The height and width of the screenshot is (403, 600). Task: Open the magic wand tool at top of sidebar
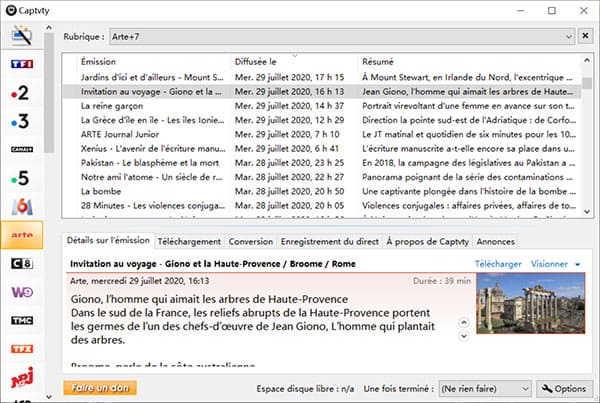(x=21, y=35)
